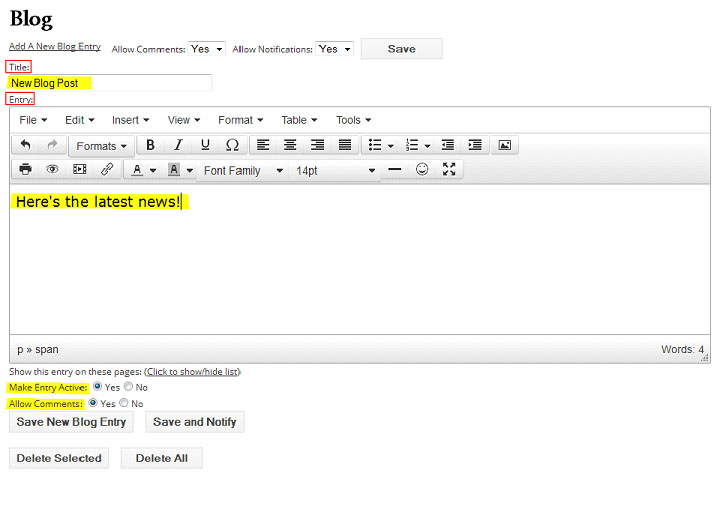
Task: Apply background color with highlighted A icon
Action: [x=174, y=170]
